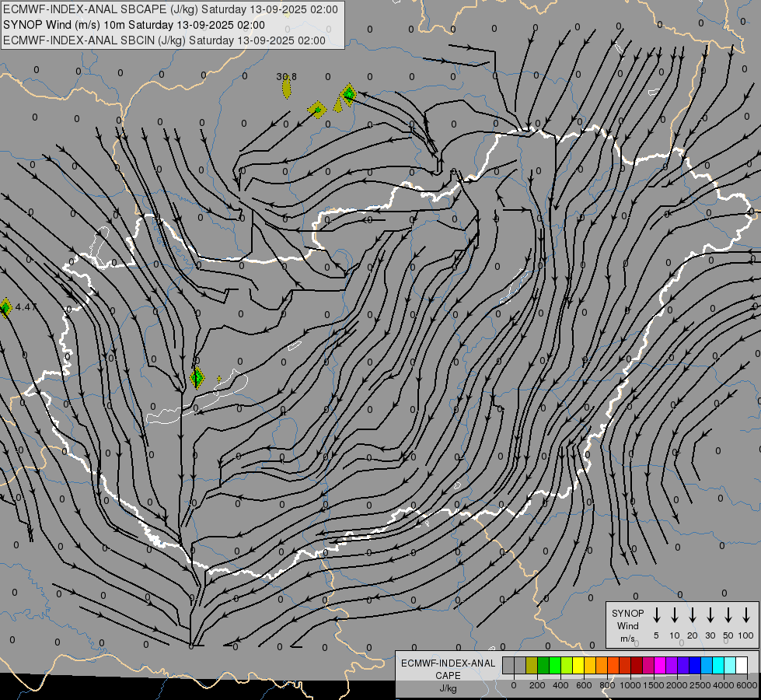Click the ECMWF-INDEX-ANAL text in CAPE legend
Viewport: 761px width, 700px height.
click(x=448, y=663)
